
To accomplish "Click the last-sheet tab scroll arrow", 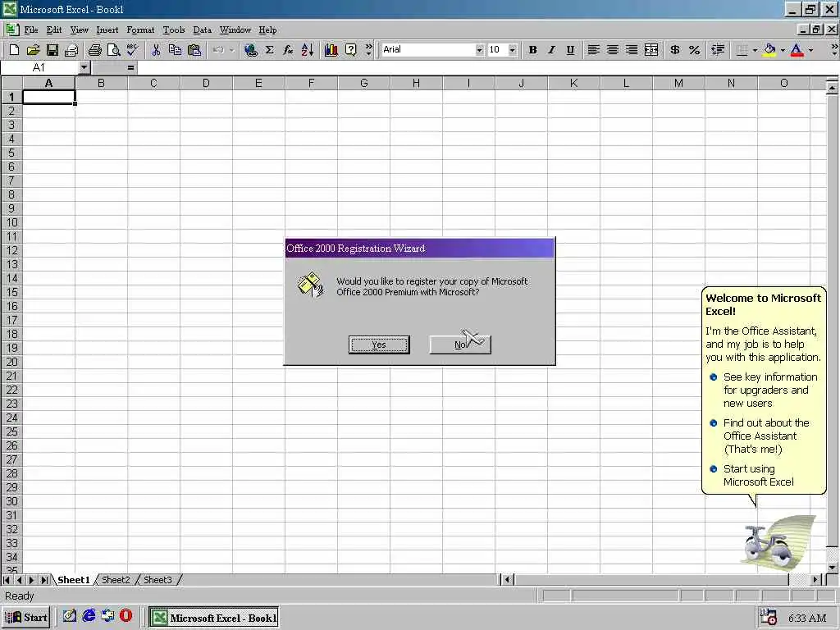I will click(x=44, y=580).
